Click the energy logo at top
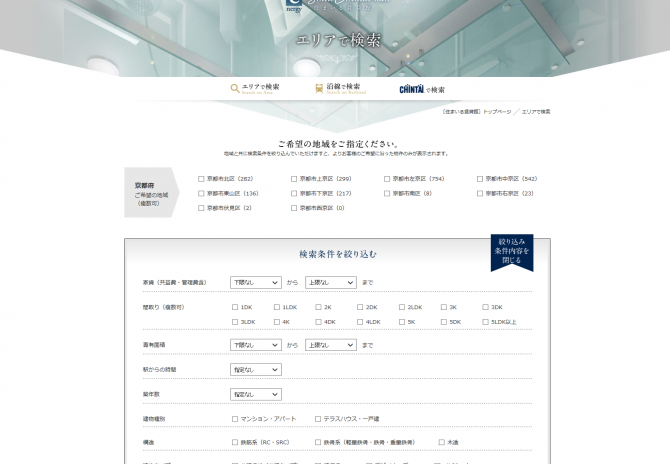The width and height of the screenshot is (670, 464). coord(294,6)
